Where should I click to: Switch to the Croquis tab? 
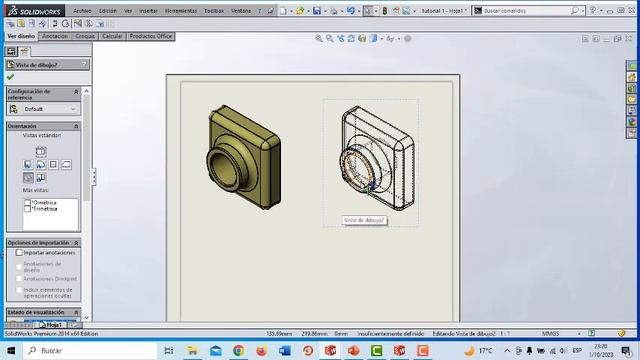[x=85, y=36]
